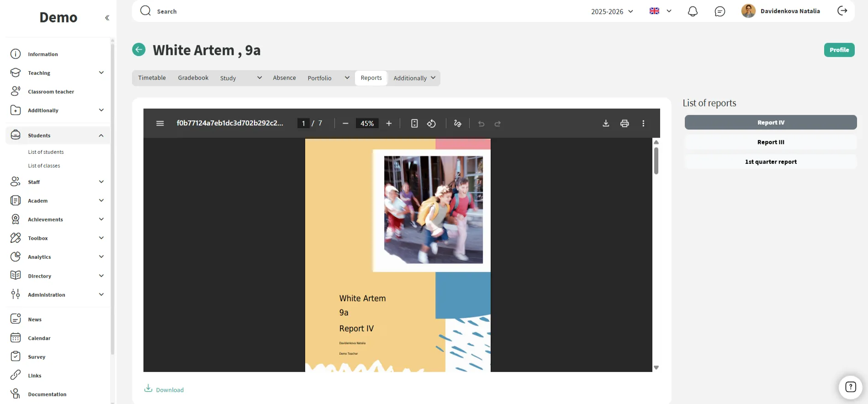The height and width of the screenshot is (404, 868).
Task: Print the report PDF
Action: (x=625, y=123)
